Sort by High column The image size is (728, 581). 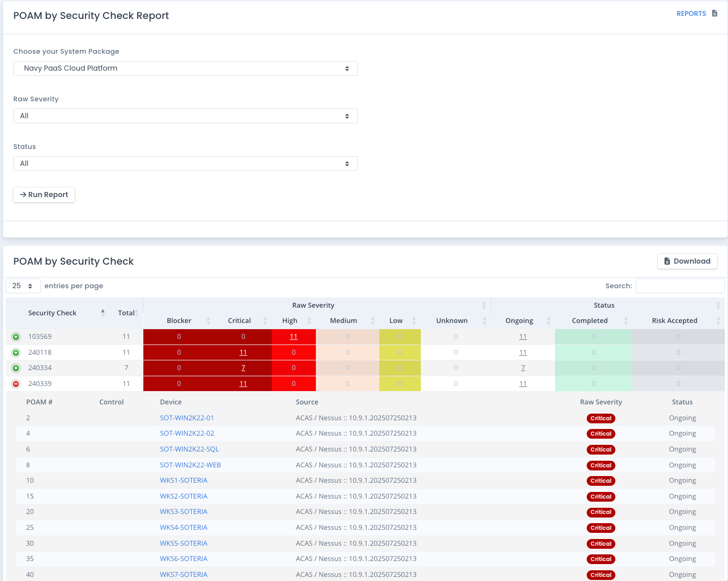click(x=294, y=320)
